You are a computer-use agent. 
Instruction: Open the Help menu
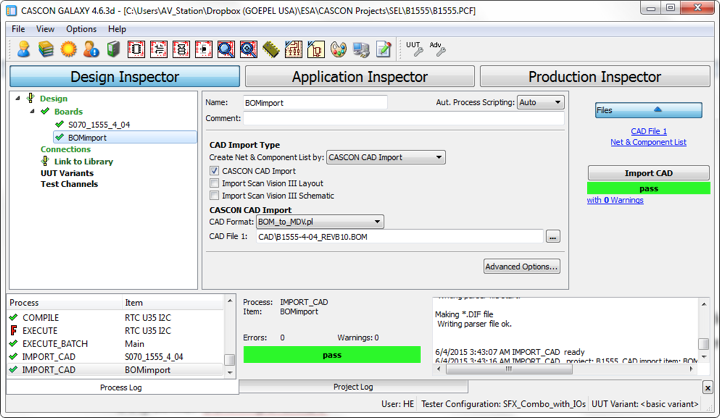point(117,29)
